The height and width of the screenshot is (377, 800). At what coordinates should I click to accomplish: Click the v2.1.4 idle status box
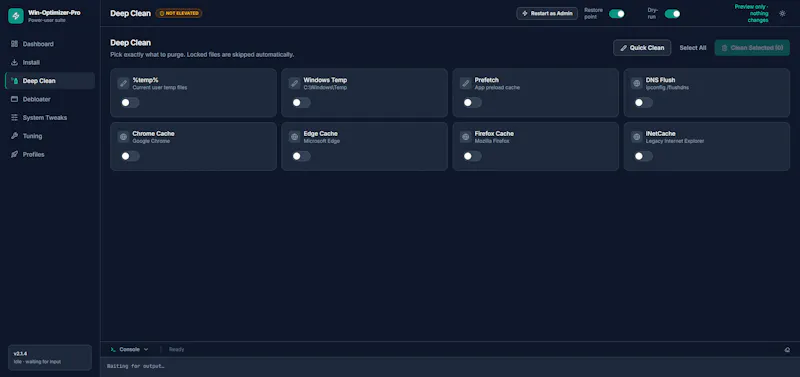point(50,358)
